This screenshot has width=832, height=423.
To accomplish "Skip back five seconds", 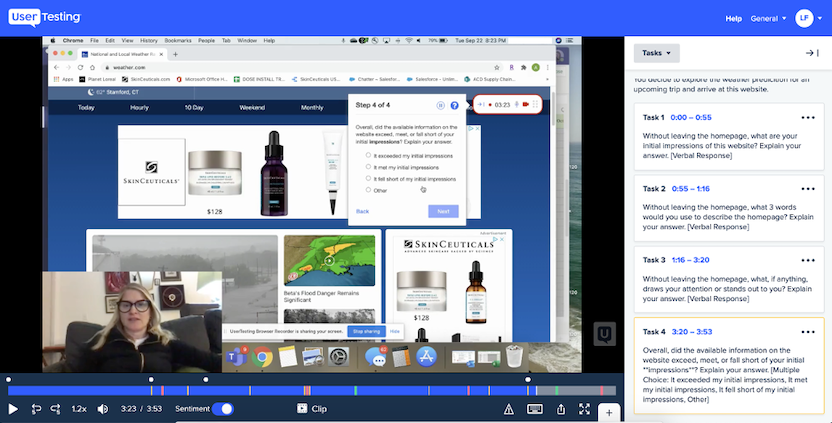I will pyautogui.click(x=36, y=409).
